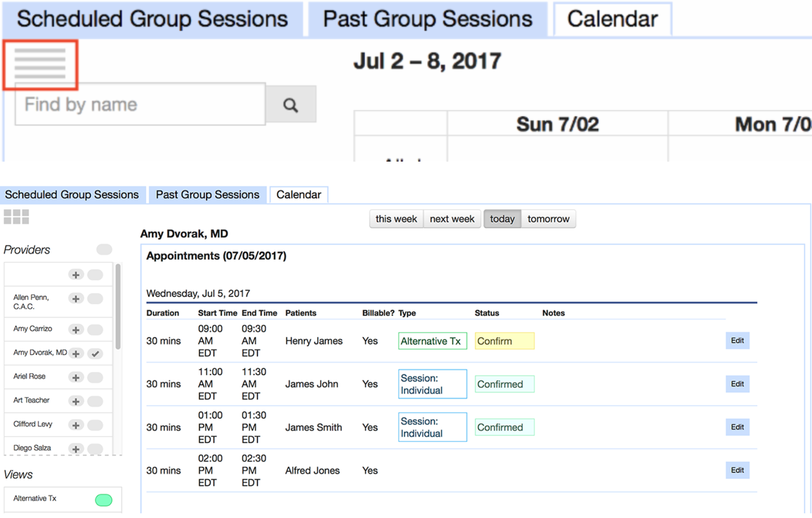This screenshot has width=812, height=518.
Task: Click the grid view icon below the tabs
Action: [16, 217]
